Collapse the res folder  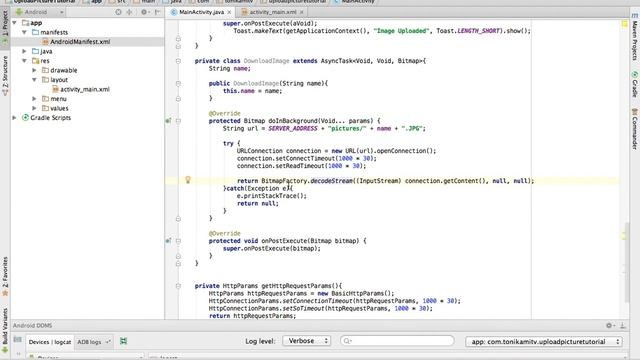pyautogui.click(x=24, y=61)
